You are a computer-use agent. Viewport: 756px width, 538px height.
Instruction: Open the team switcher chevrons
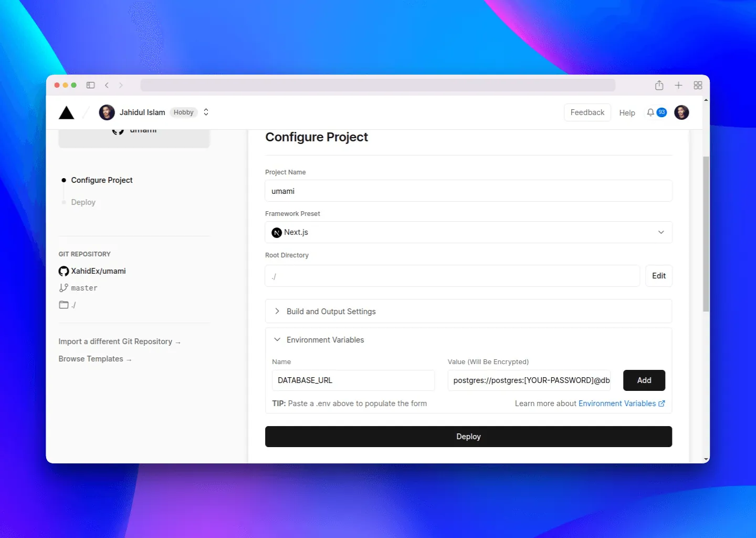206,112
